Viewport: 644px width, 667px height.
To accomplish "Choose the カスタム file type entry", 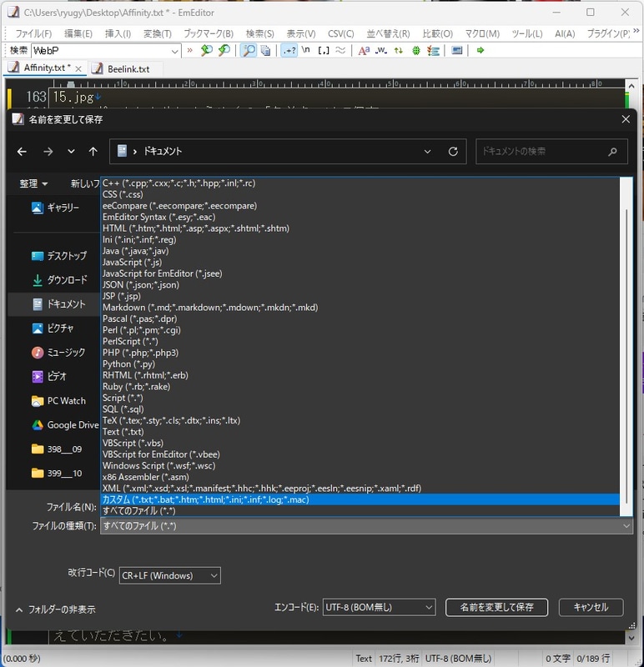I will tap(360, 499).
